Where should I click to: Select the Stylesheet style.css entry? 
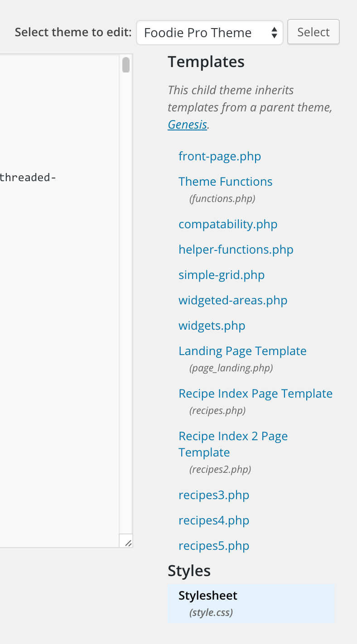pyautogui.click(x=251, y=603)
